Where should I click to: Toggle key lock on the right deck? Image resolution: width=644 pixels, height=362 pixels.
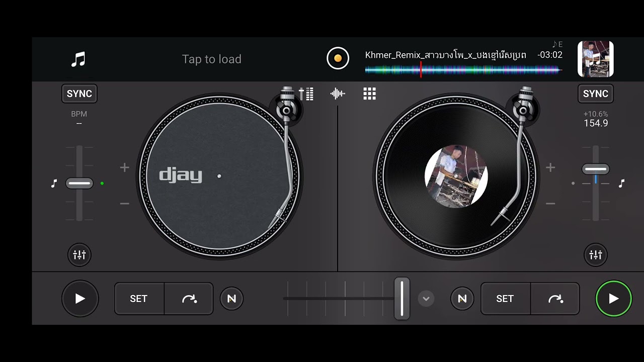coord(621,184)
